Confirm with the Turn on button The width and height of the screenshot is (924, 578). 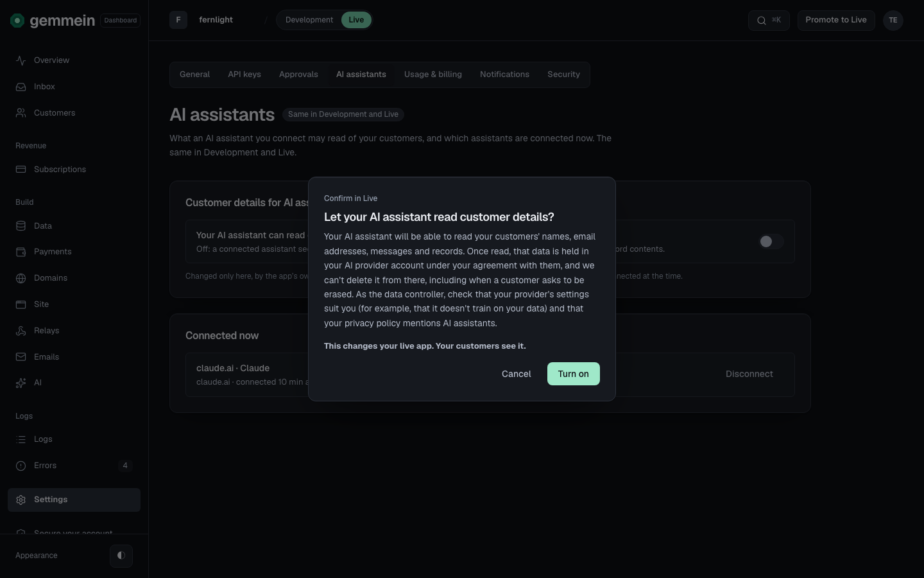click(x=574, y=374)
